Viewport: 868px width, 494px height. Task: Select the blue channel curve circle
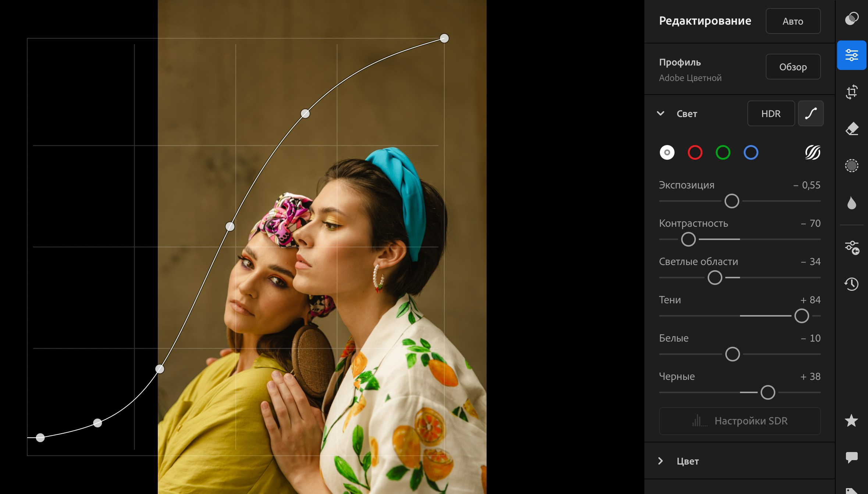(x=751, y=152)
